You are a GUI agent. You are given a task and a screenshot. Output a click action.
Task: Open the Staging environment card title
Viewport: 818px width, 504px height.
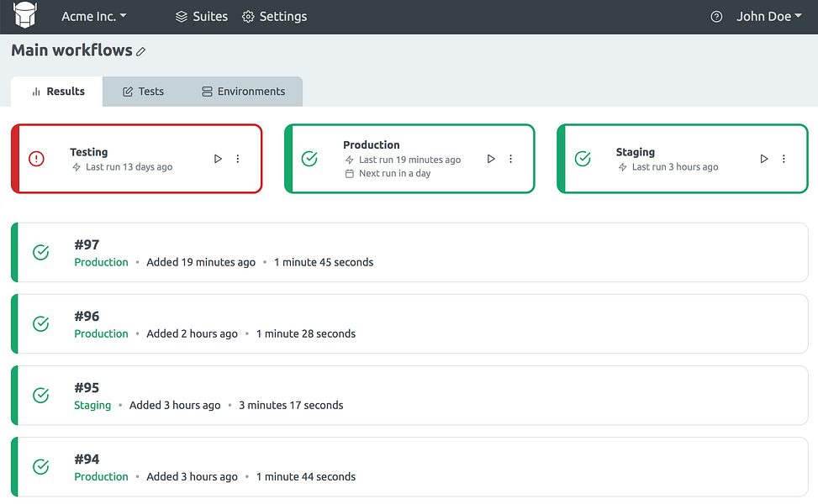pos(636,152)
